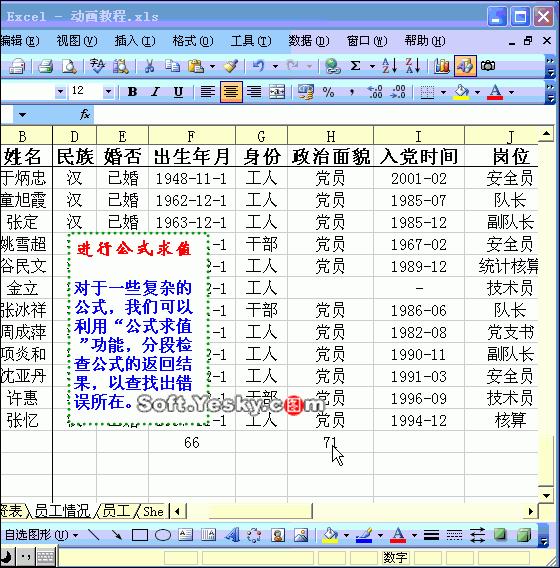The image size is (560, 568).
Task: Toggle Italic formatting
Action: (156, 92)
